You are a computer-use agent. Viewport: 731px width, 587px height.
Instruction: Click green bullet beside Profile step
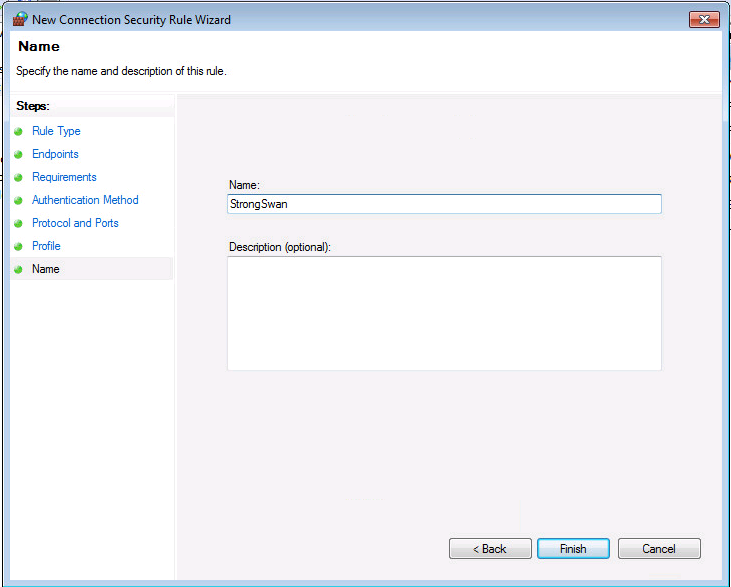click(x=19, y=246)
